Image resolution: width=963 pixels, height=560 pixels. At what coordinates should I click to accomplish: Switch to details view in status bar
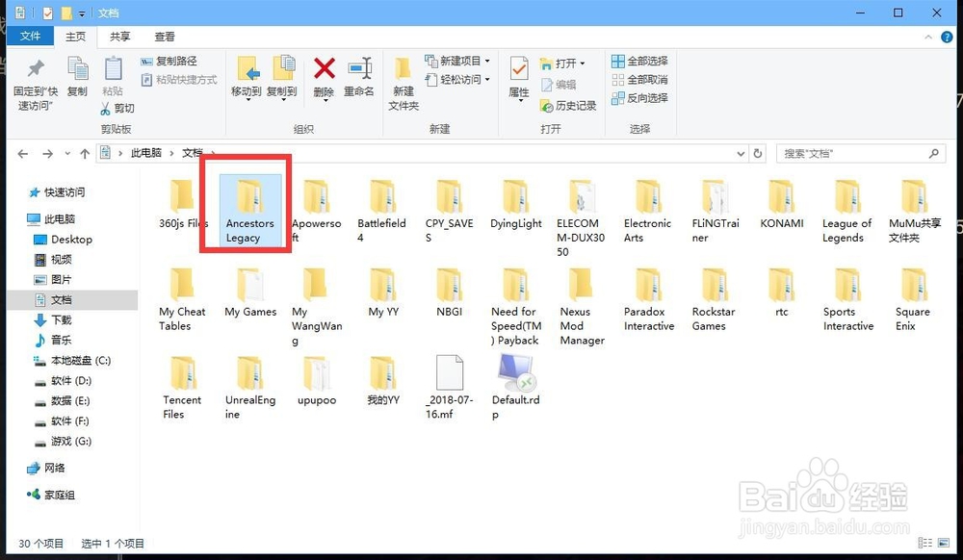click(x=924, y=543)
